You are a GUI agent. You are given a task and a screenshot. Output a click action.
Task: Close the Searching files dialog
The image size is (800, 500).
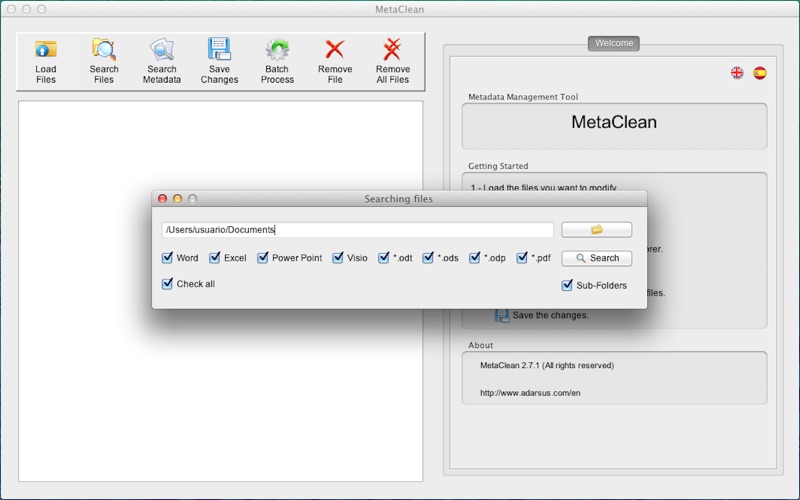tap(162, 198)
